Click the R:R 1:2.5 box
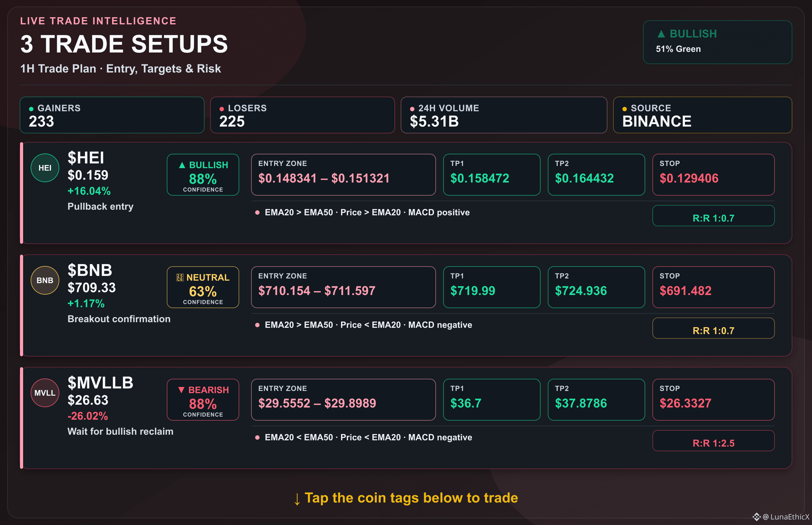 (713, 440)
